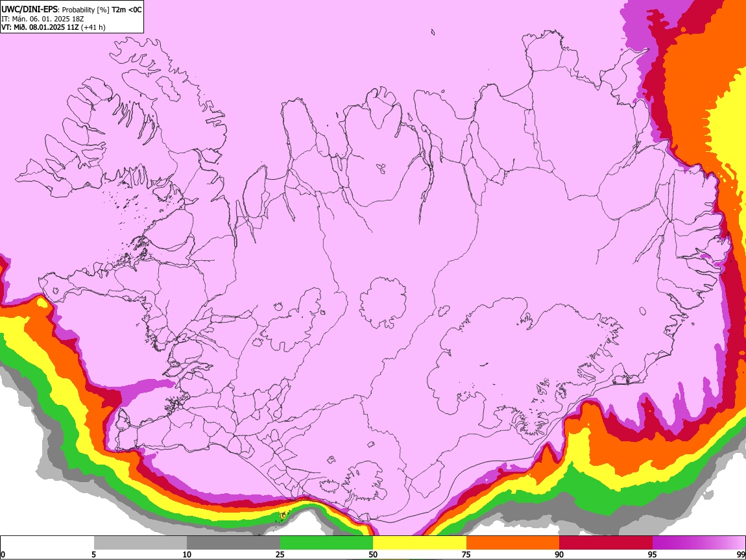
Task: Click the 'UWC/DINI-EPS' title text
Action: pos(29,10)
